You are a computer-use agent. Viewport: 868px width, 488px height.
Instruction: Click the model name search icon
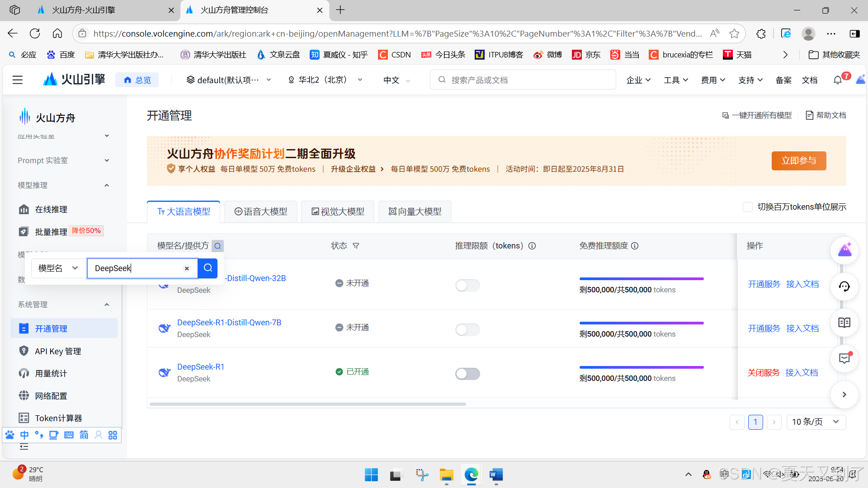click(x=217, y=246)
